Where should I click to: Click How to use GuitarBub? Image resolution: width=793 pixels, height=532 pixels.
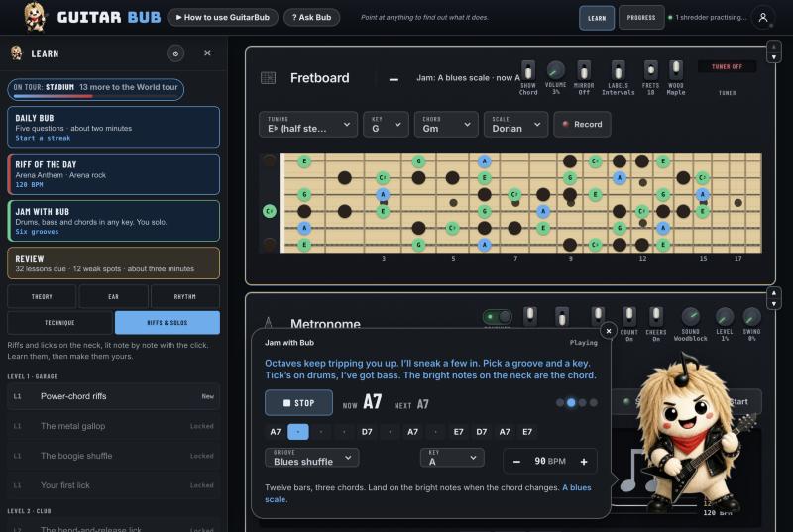222,17
